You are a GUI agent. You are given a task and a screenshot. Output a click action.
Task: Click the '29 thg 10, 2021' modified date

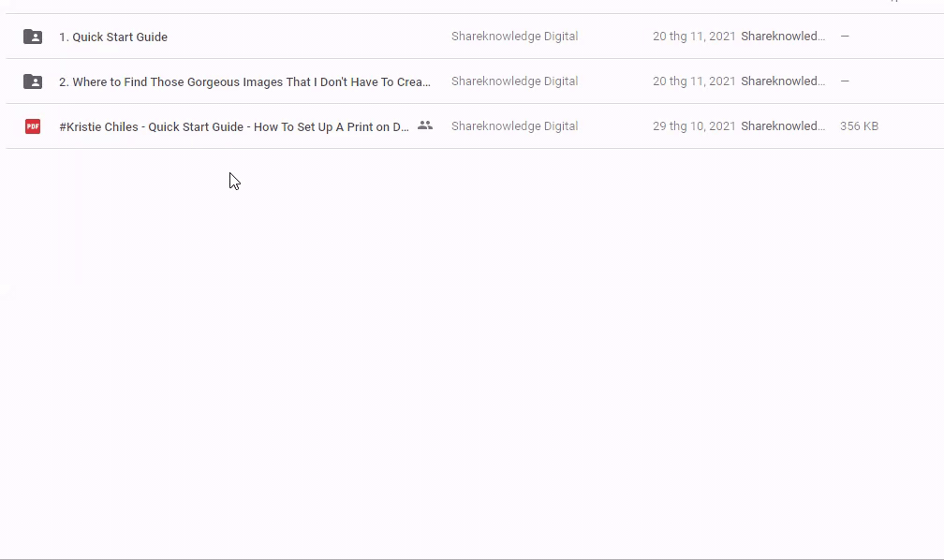tap(694, 126)
